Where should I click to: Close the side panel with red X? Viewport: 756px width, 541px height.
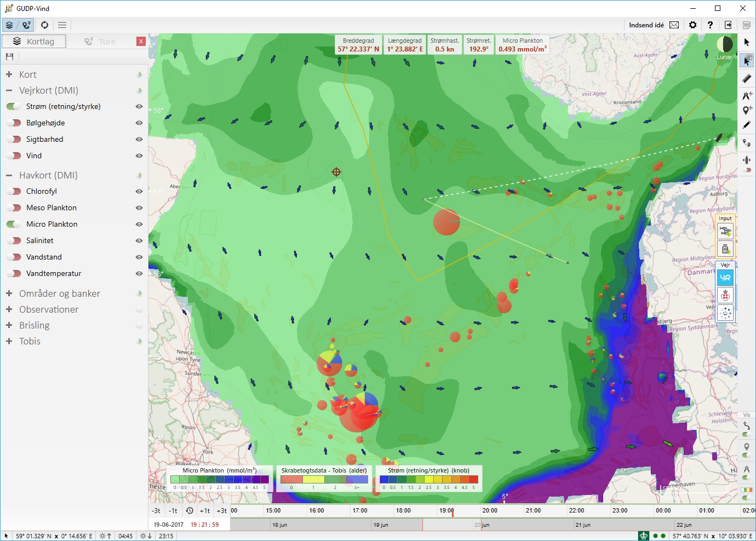(x=141, y=42)
